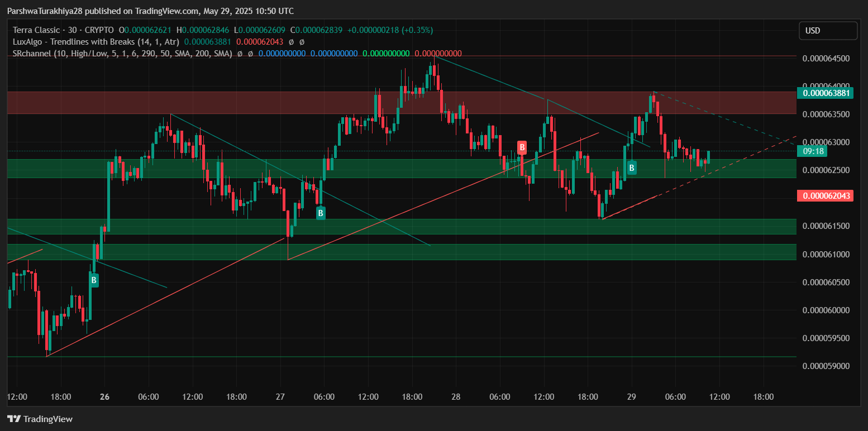Click the close value C0.000062839
Image resolution: width=868 pixels, height=431 pixels.
(x=316, y=30)
